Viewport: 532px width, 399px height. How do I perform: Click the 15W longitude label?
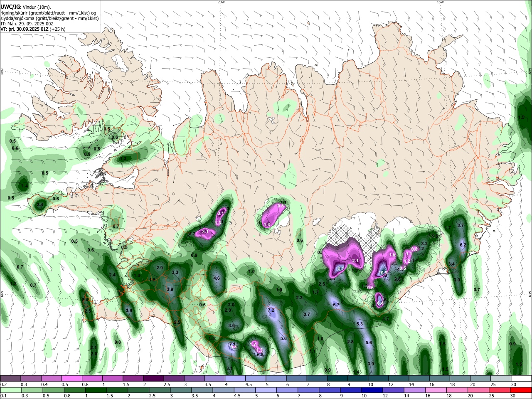tap(440, 2)
